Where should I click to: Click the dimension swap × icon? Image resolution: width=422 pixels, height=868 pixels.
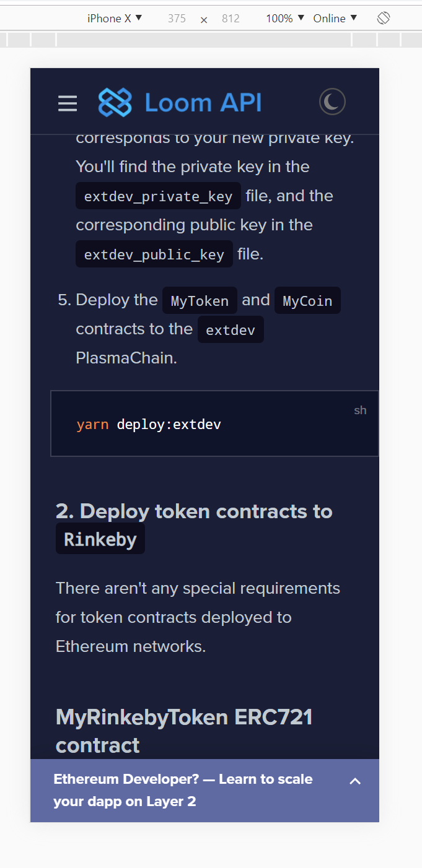click(x=204, y=19)
